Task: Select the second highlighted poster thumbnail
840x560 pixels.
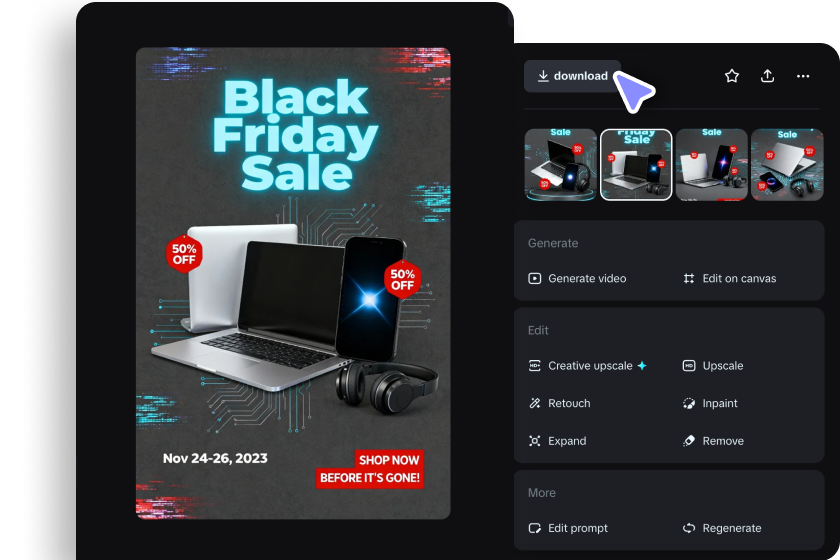Action: [x=636, y=165]
